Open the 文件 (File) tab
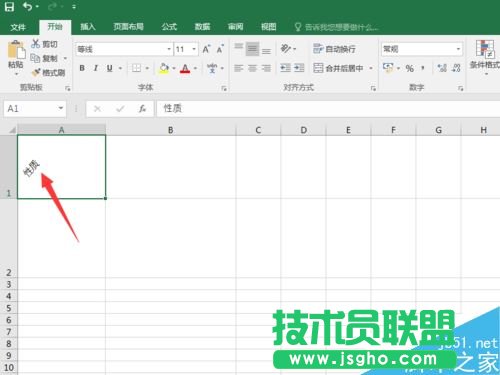The height and width of the screenshot is (375, 500). click(18, 27)
